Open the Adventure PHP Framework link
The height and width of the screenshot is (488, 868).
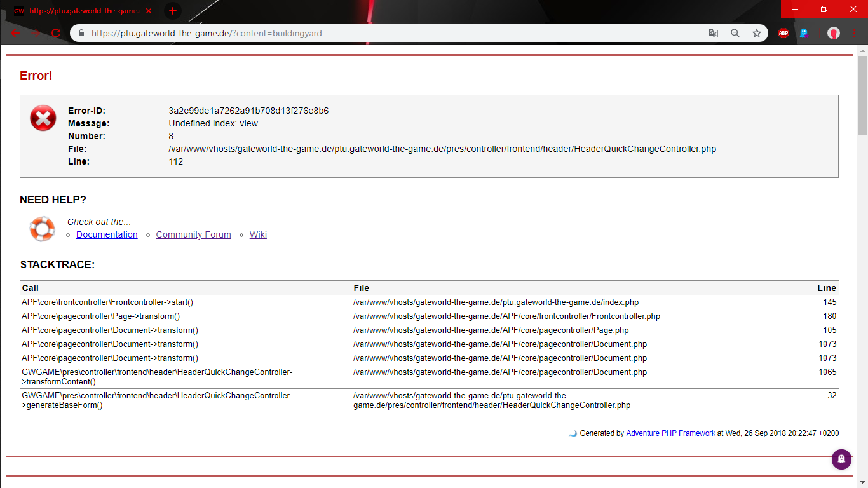[670, 433]
